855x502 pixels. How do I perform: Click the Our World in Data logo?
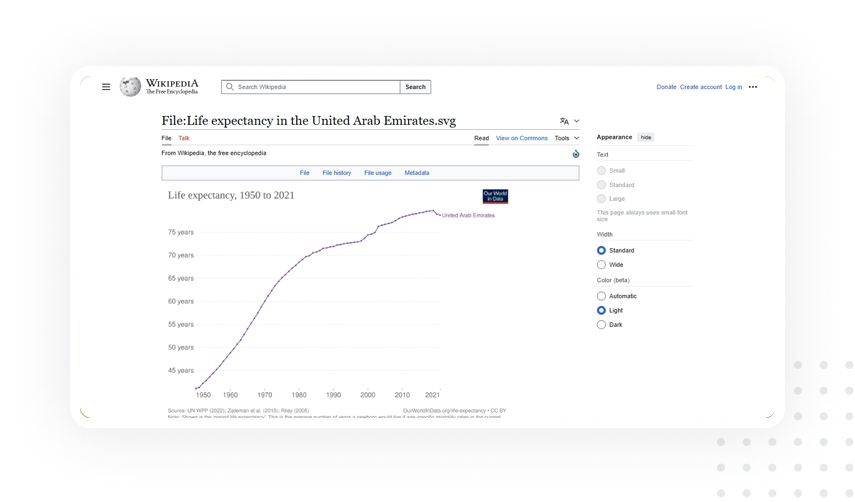click(495, 196)
